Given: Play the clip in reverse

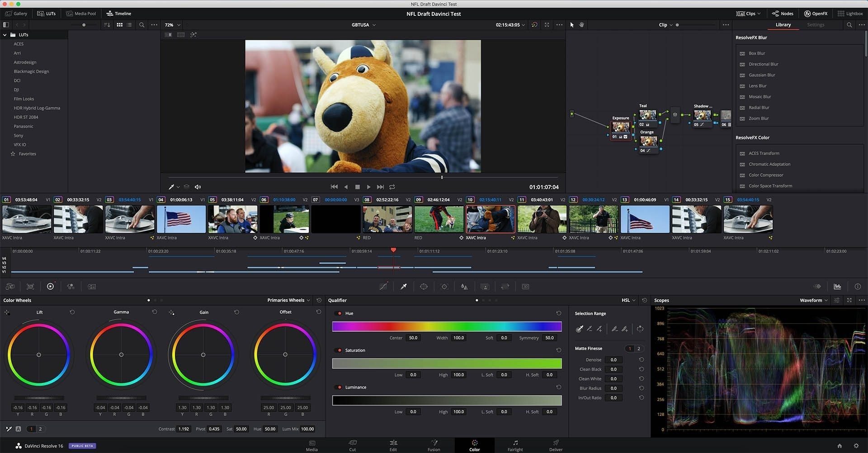Looking at the screenshot, I should coord(346,187).
